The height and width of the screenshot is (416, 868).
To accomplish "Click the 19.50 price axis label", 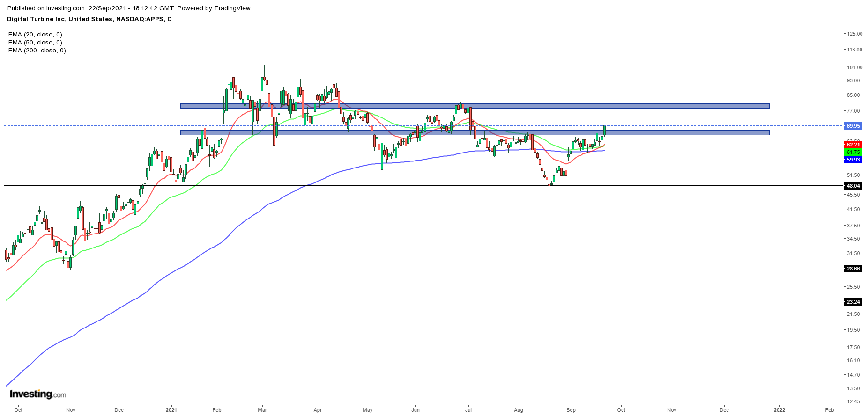I will click(x=853, y=330).
